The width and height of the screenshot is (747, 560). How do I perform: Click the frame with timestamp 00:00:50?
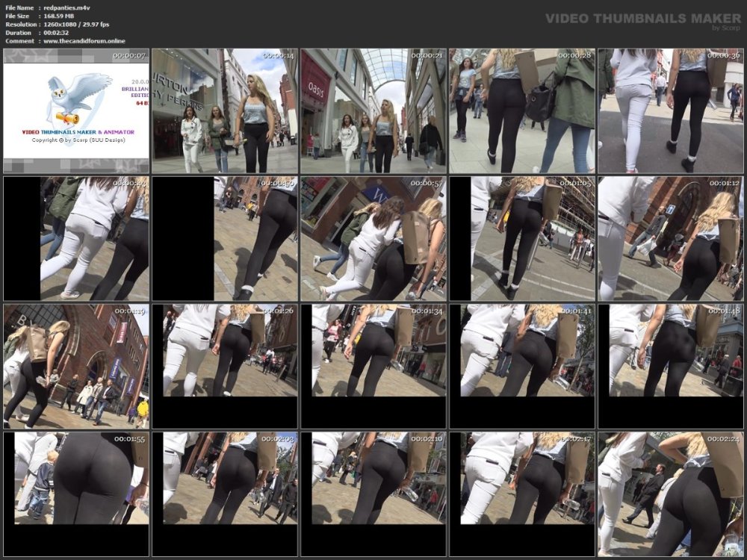pos(225,239)
